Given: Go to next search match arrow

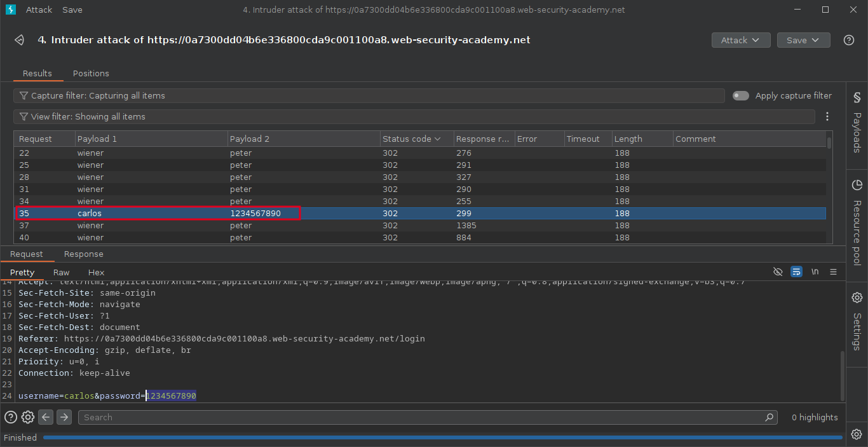Looking at the screenshot, I should [64, 417].
